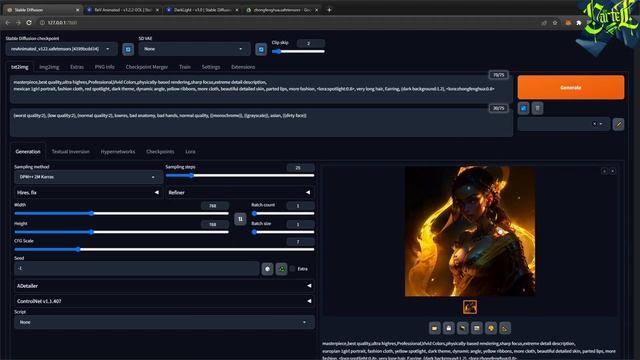The height and width of the screenshot is (360, 640).
Task: Send the image to extras tab
Action: point(505,328)
